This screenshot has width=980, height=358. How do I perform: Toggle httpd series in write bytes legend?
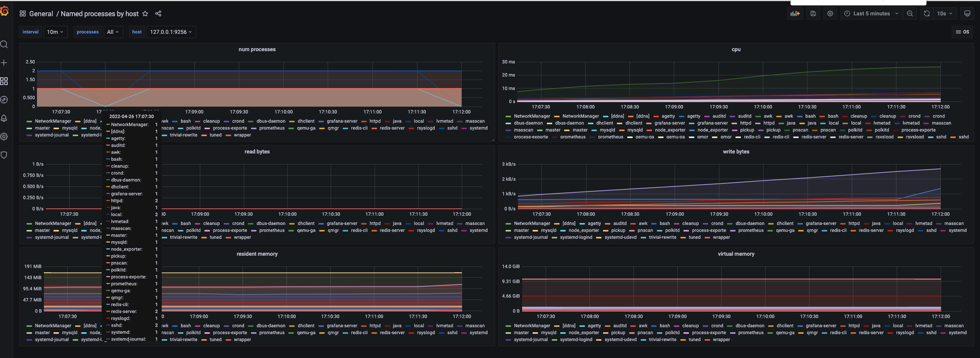854,223
